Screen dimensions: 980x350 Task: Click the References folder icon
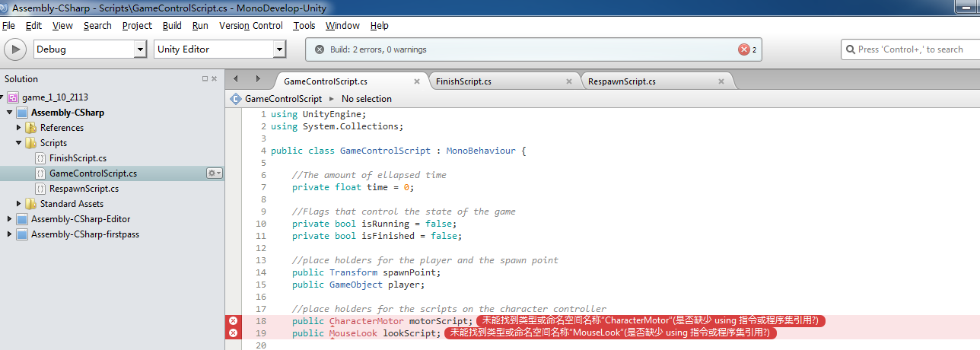(x=31, y=128)
